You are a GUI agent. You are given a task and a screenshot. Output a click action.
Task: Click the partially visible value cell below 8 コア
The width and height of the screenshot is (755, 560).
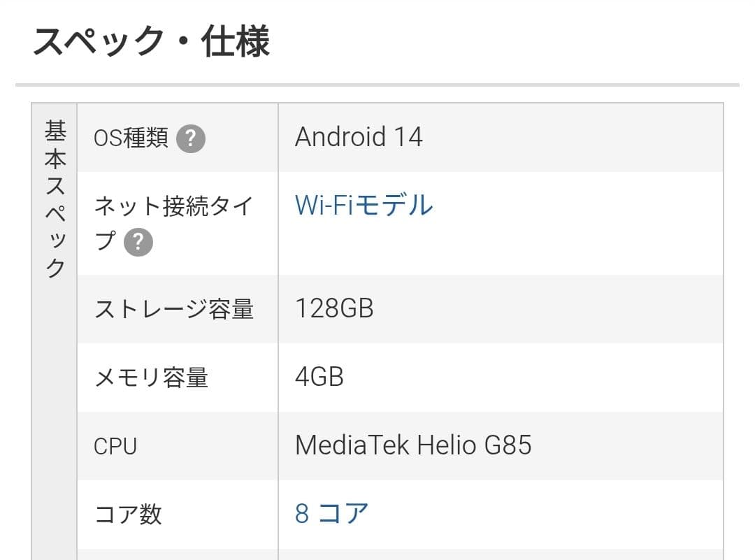point(500,554)
